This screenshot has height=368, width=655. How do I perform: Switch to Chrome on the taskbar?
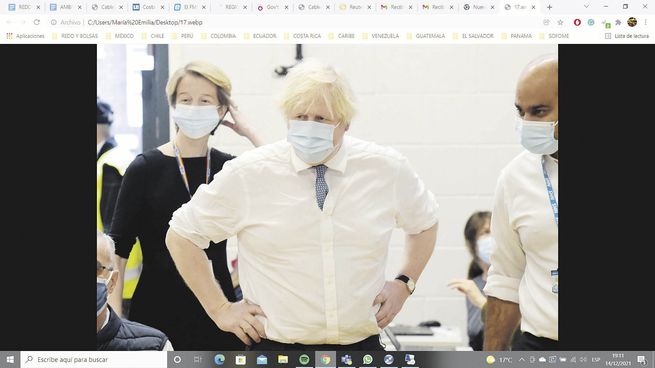tap(325, 359)
